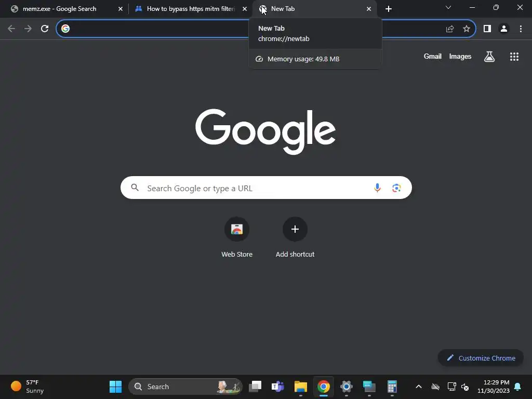Open the computer keyboard app on the taskbar
The image size is (532, 399).
(369, 387)
